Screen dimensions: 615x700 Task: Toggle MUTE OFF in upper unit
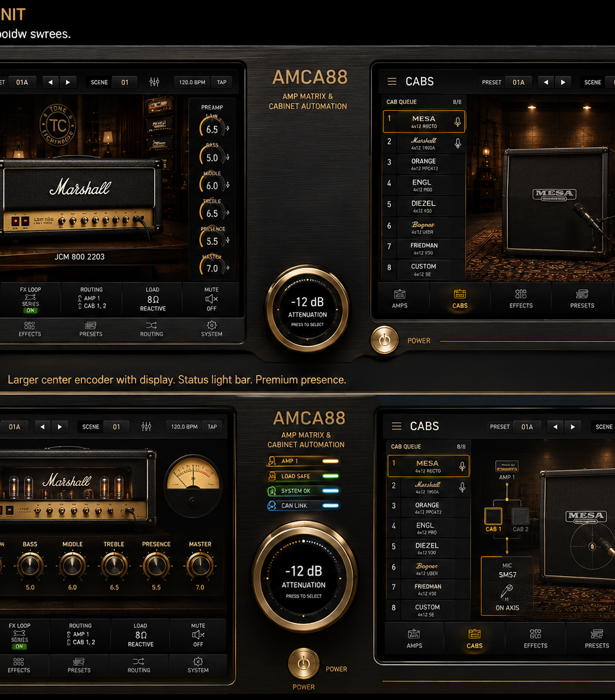point(212,299)
